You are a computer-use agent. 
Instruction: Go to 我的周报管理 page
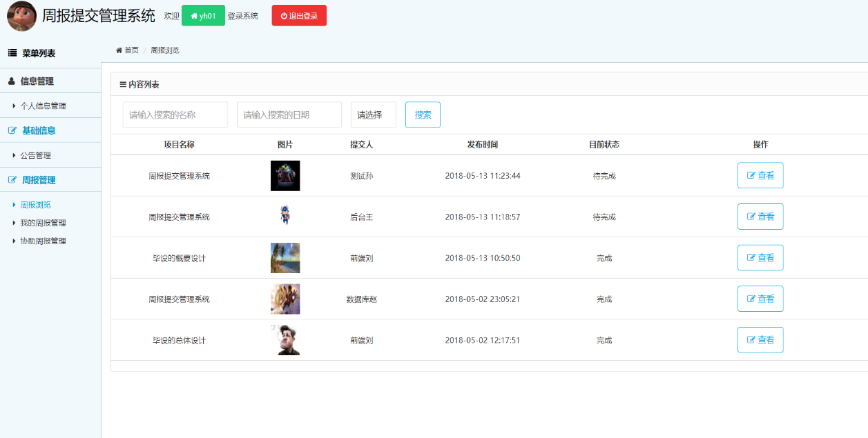point(43,223)
